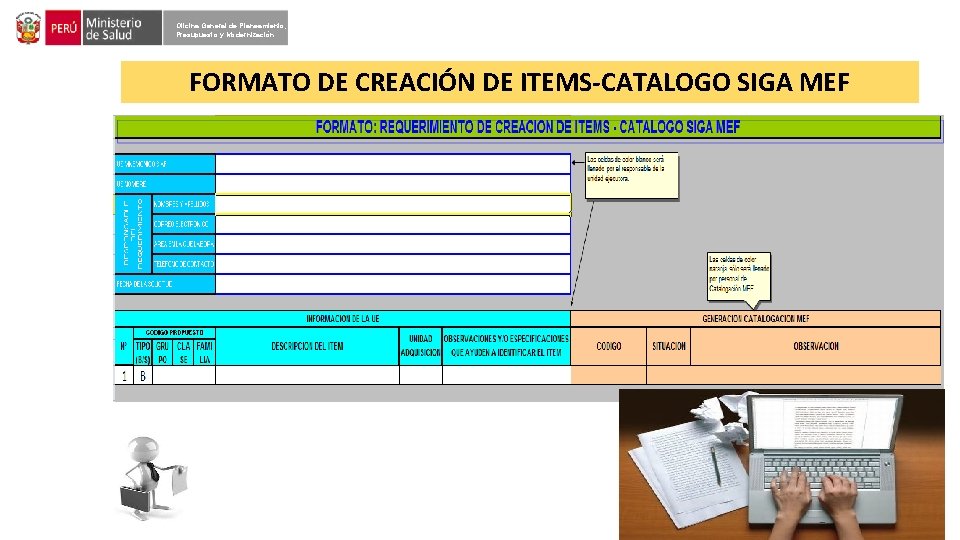Screen dimensions: 960x540
Task: Click the Nº column header
Action: pos(124,347)
